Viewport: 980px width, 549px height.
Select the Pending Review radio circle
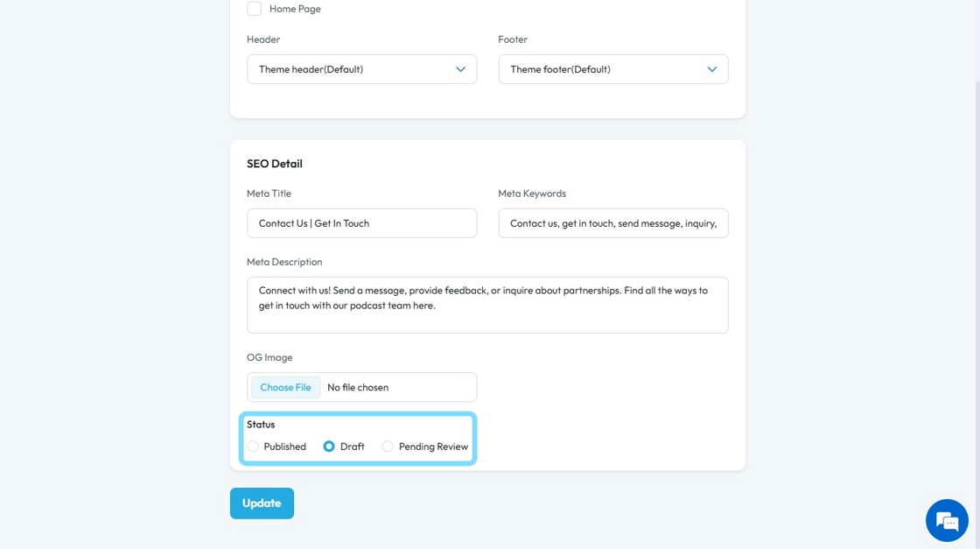[x=388, y=447]
